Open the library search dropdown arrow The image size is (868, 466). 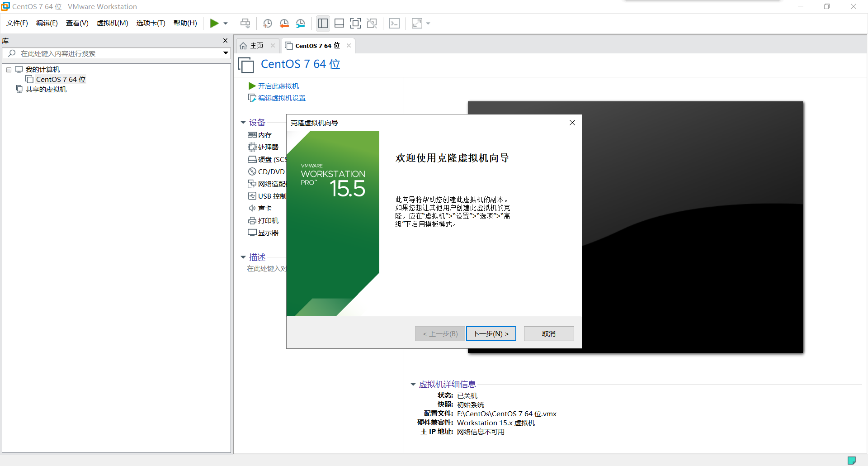[x=226, y=53]
